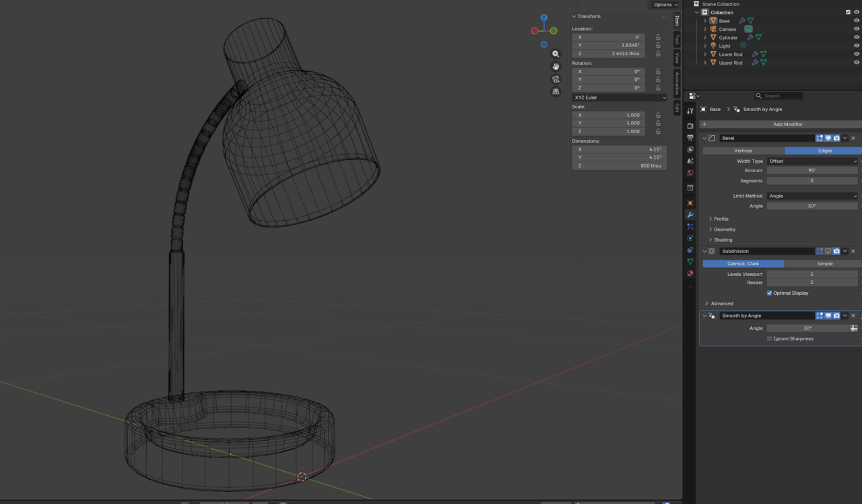Screen dimensions: 862x504
Task: Click the Toggle Camera View icon
Action: (555, 79)
